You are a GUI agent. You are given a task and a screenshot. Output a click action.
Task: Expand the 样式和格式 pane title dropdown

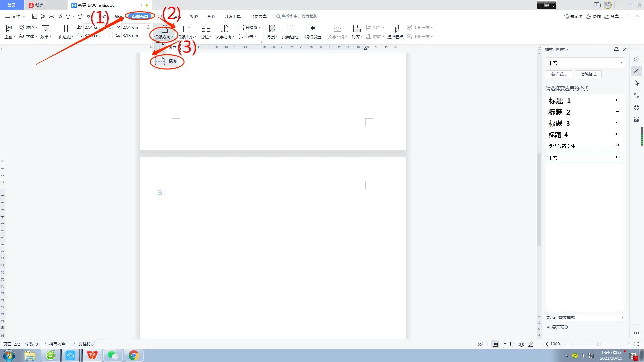[557, 49]
